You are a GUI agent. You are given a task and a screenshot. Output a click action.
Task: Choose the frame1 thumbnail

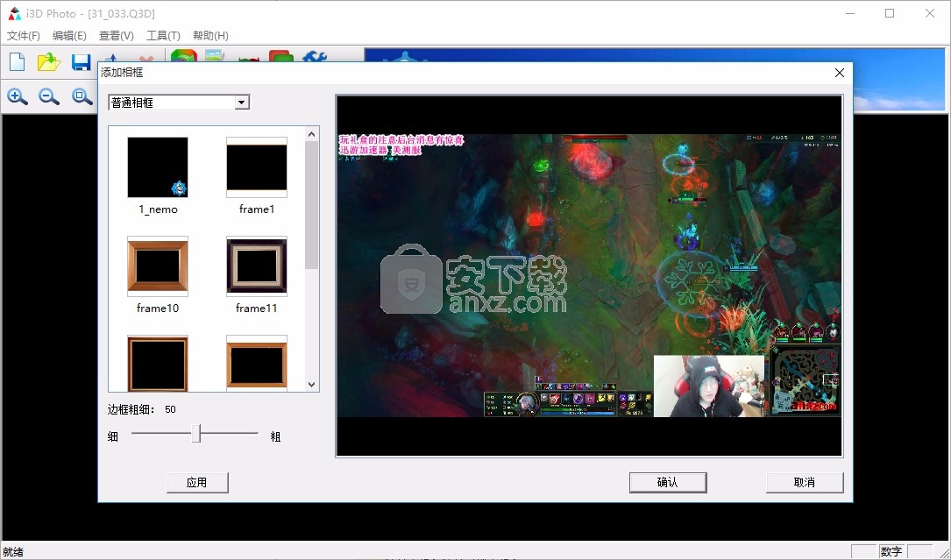coord(257,167)
